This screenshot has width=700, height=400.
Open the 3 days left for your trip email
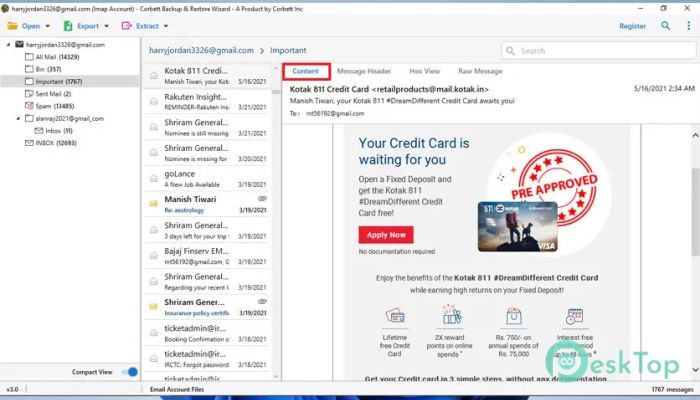(x=206, y=230)
